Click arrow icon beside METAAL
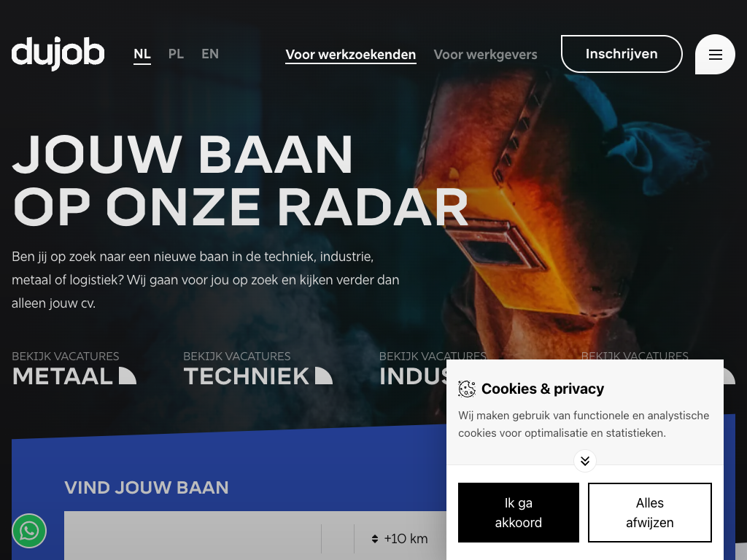This screenshot has height=560, width=747. [x=127, y=376]
